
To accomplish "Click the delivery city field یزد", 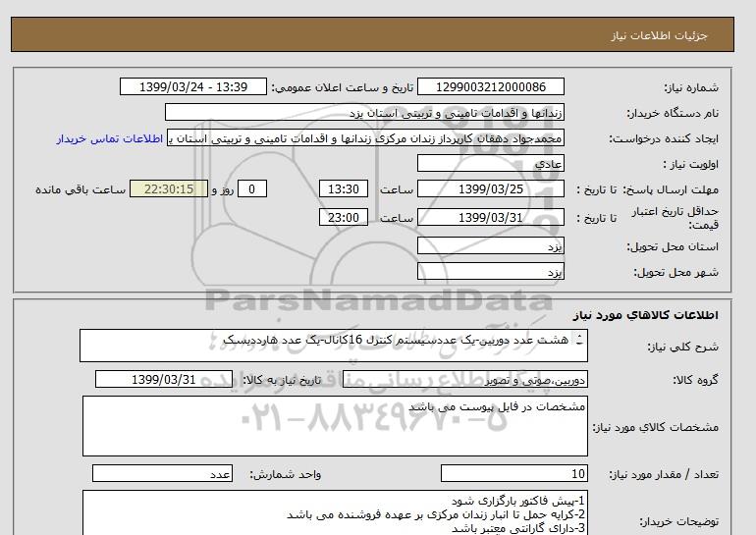I will point(490,271).
